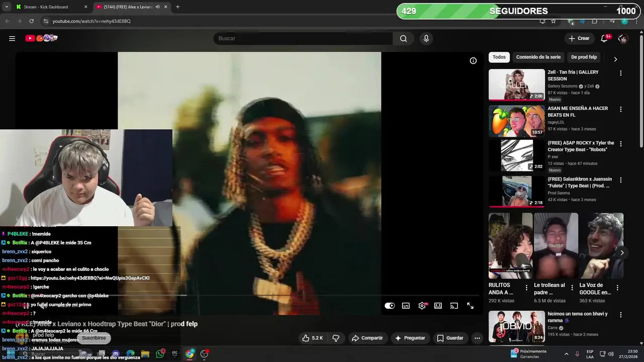Open Le trollean al padre short

click(x=556, y=246)
